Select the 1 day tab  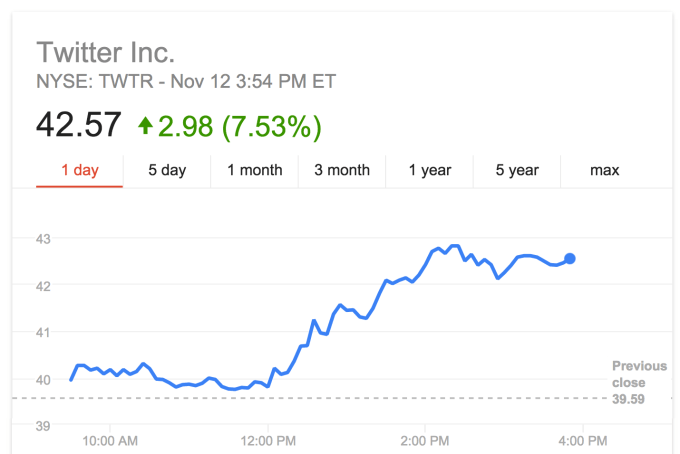(x=80, y=170)
